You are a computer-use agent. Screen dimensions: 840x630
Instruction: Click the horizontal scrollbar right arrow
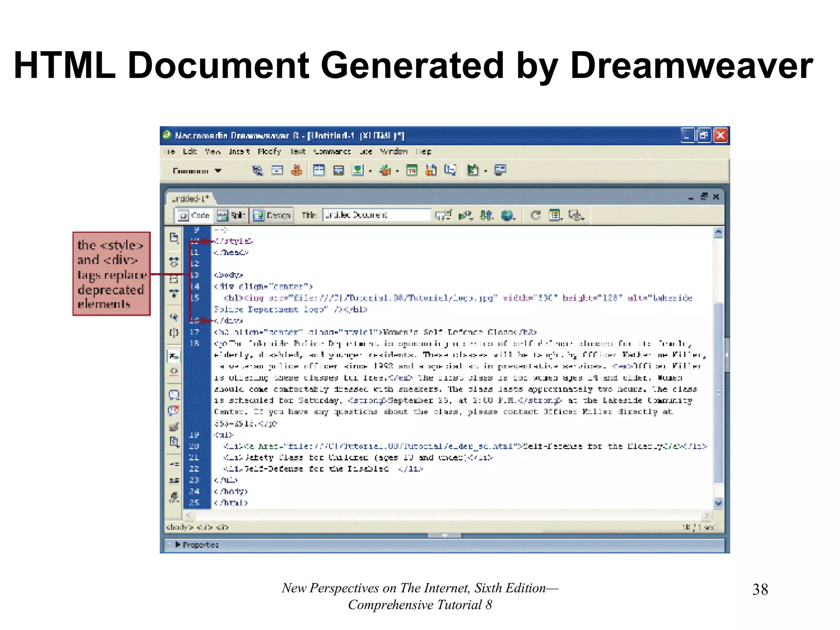(707, 515)
